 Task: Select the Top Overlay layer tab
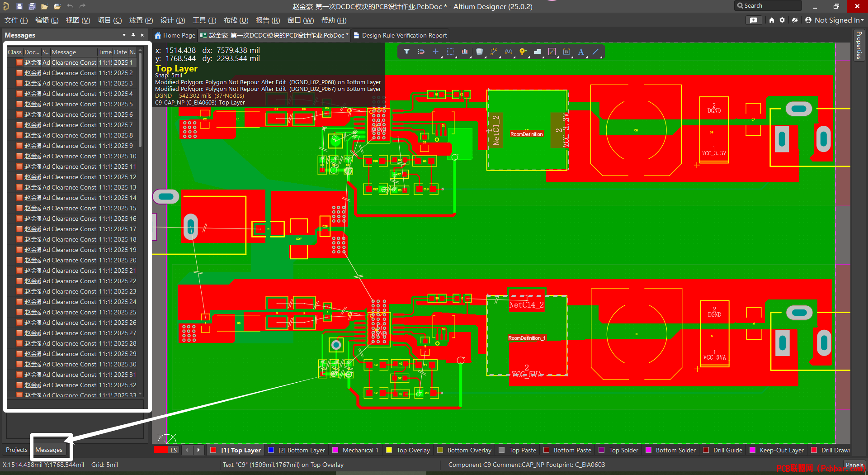tap(408, 450)
